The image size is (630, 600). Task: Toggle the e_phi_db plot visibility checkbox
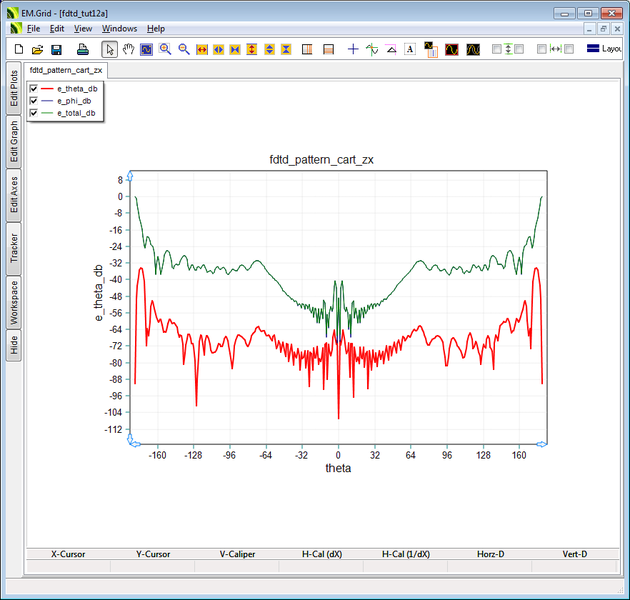(x=35, y=102)
